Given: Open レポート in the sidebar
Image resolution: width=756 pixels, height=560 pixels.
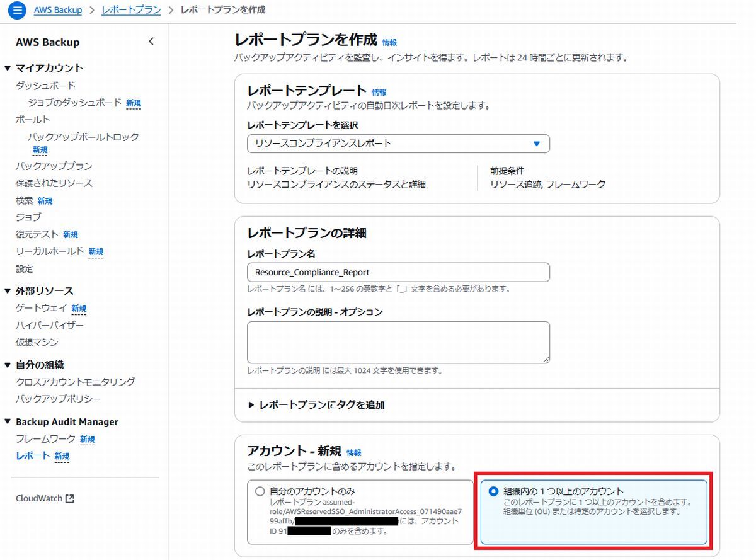Looking at the screenshot, I should [x=33, y=455].
